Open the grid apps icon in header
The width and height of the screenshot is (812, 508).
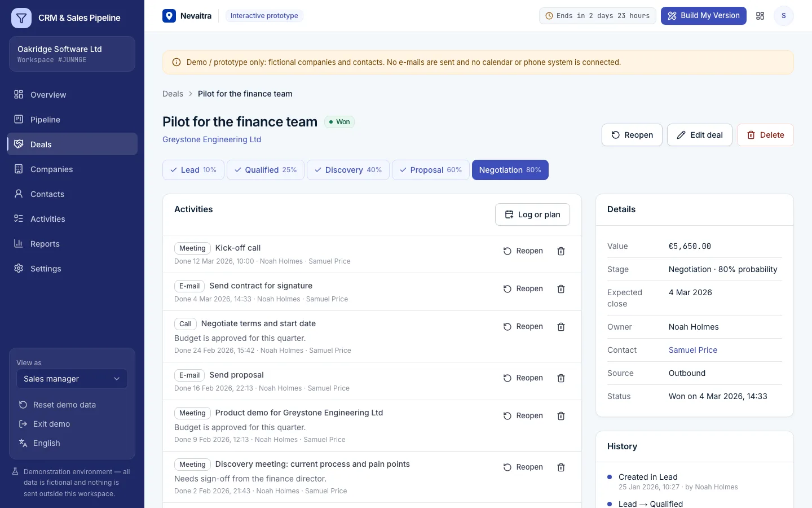(x=760, y=16)
